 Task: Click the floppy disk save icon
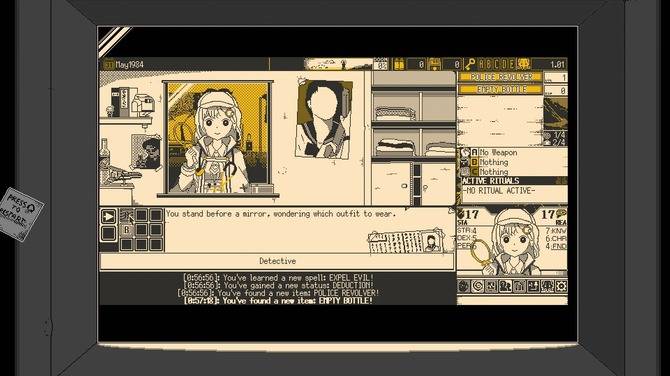pos(434,64)
